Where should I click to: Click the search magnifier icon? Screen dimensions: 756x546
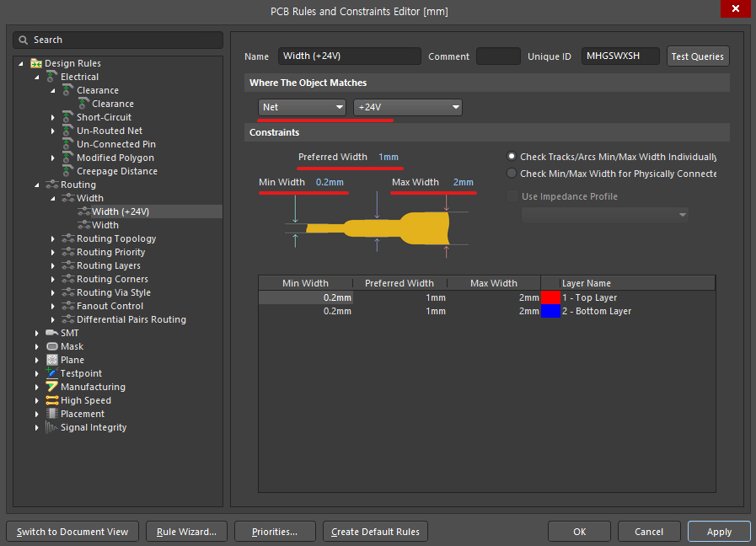(x=23, y=40)
